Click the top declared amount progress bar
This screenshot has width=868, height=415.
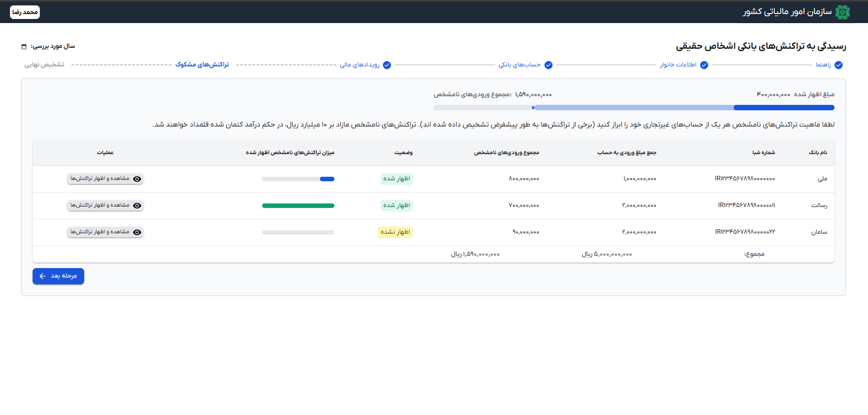pos(783,108)
